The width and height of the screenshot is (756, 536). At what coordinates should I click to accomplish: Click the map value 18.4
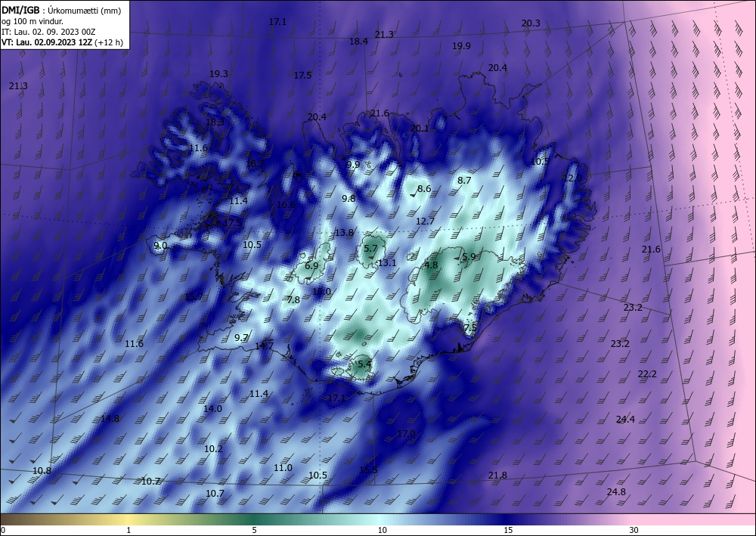[x=358, y=42]
